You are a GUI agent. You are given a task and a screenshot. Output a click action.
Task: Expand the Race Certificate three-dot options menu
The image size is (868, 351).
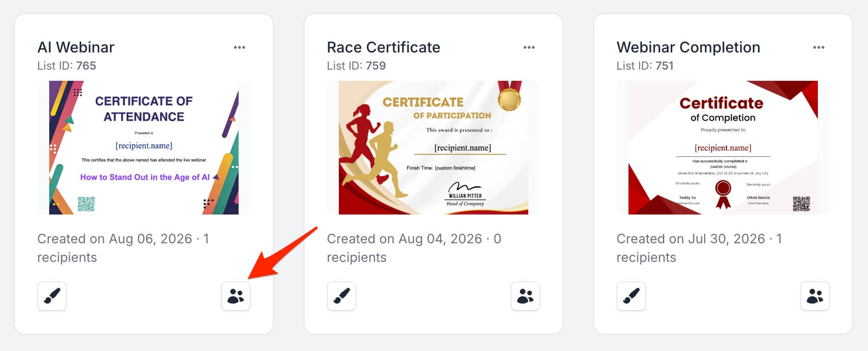pyautogui.click(x=529, y=47)
